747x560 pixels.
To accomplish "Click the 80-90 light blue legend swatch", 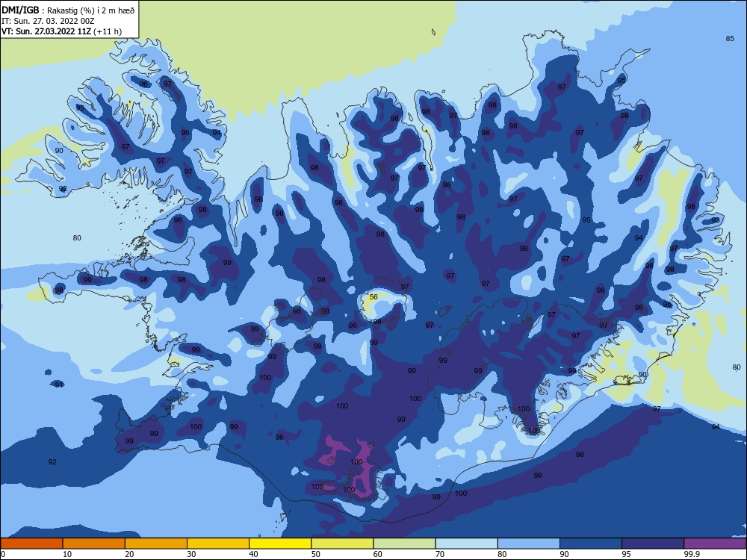I will pos(529,544).
